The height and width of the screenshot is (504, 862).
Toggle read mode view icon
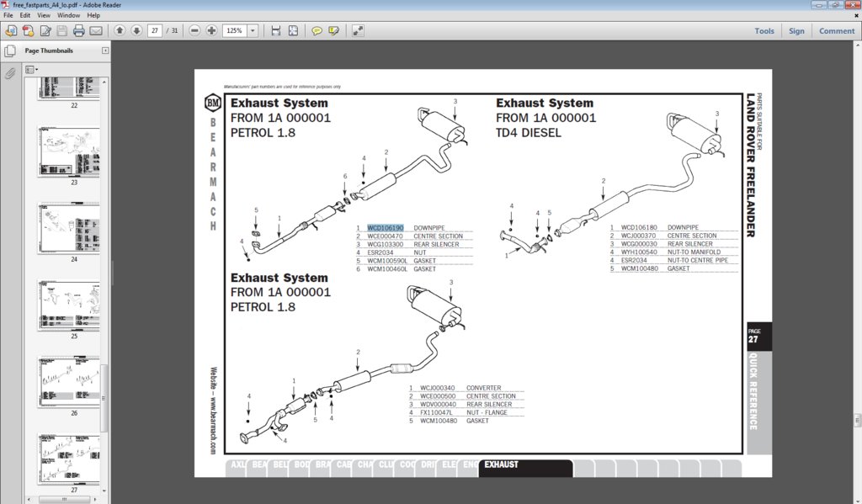pyautogui.click(x=358, y=31)
